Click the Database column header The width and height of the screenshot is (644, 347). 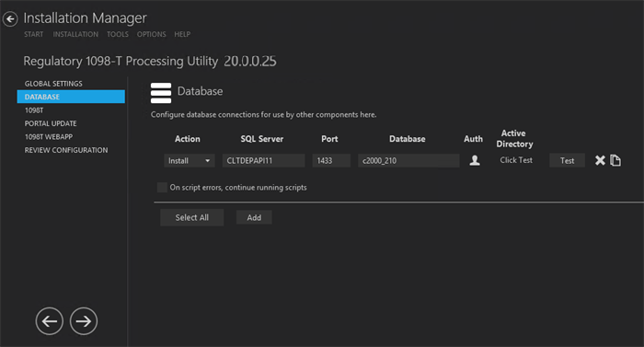point(408,139)
